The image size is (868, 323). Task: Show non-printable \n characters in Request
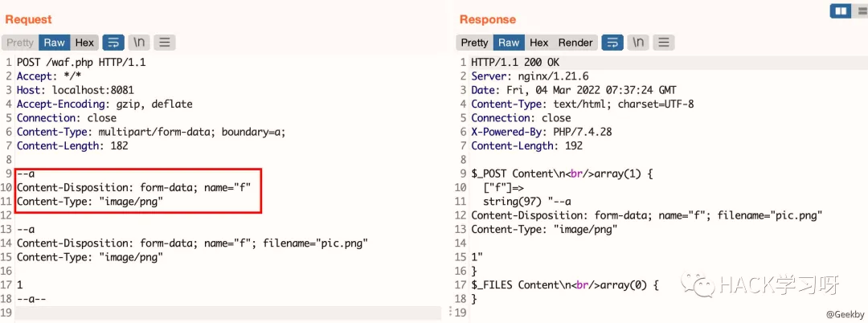138,43
